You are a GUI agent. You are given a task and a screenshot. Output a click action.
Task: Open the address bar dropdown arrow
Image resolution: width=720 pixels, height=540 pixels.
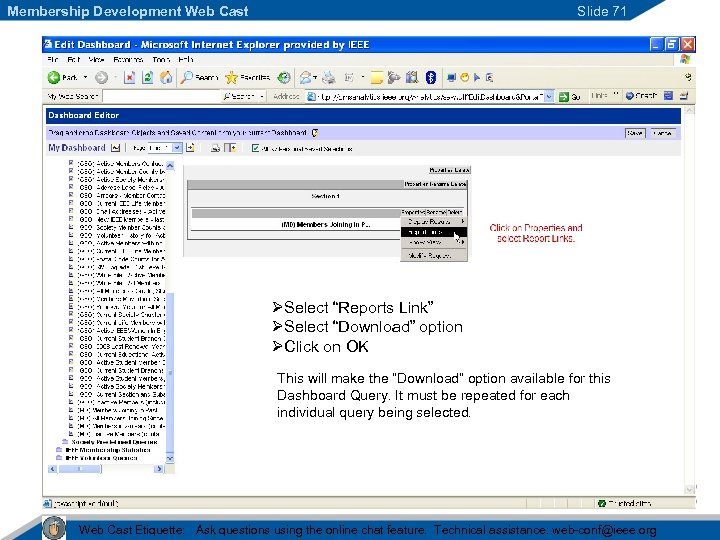549,96
